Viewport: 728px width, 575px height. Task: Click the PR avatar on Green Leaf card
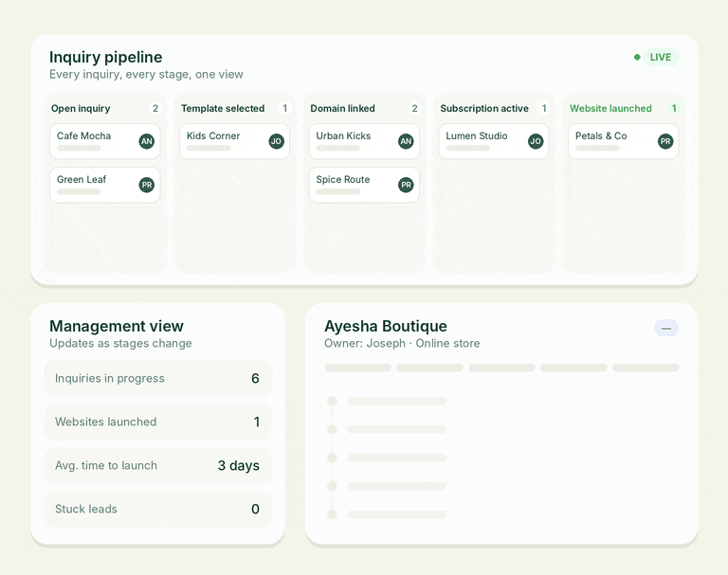(x=147, y=185)
